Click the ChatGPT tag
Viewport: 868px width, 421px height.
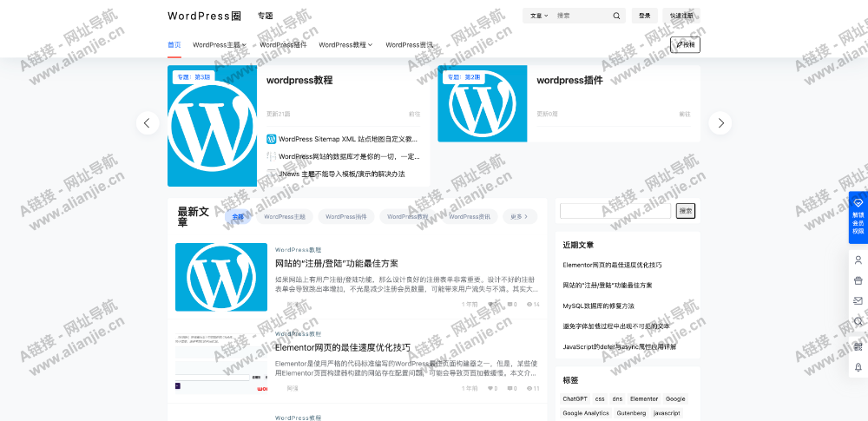pyautogui.click(x=575, y=398)
